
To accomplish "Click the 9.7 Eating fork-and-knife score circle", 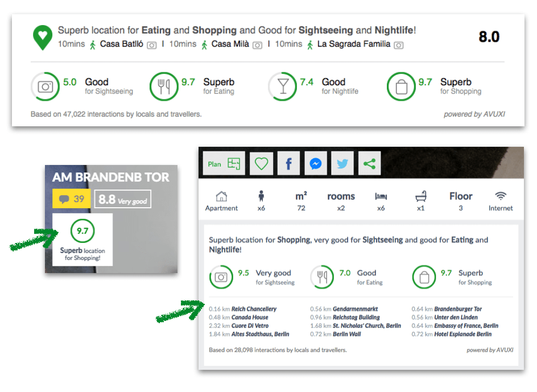I will (x=164, y=86).
